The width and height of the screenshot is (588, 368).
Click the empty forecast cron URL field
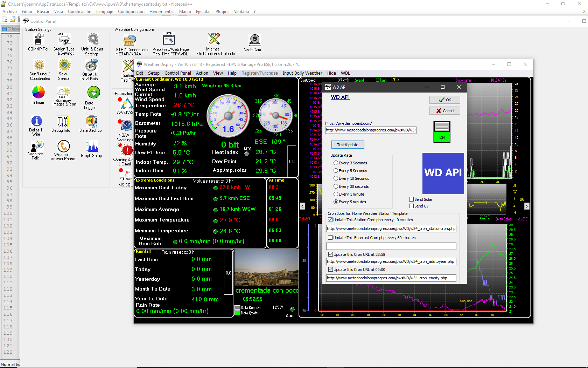coord(391,246)
